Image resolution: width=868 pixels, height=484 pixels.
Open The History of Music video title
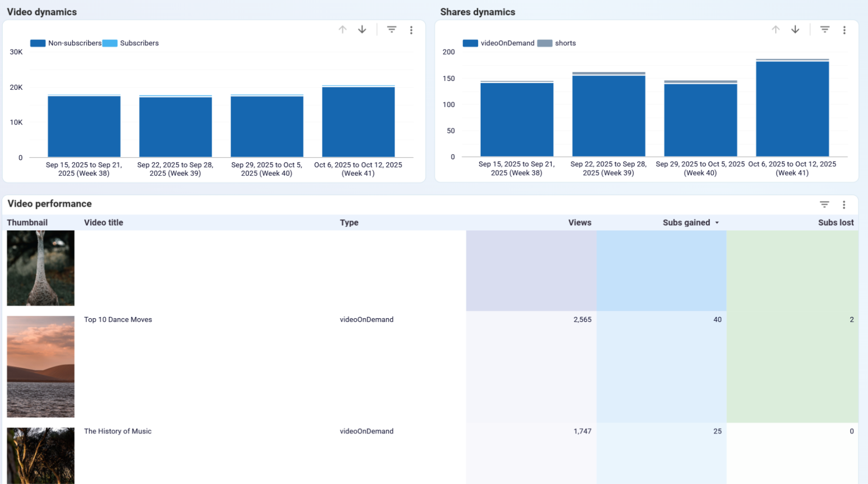tap(118, 431)
